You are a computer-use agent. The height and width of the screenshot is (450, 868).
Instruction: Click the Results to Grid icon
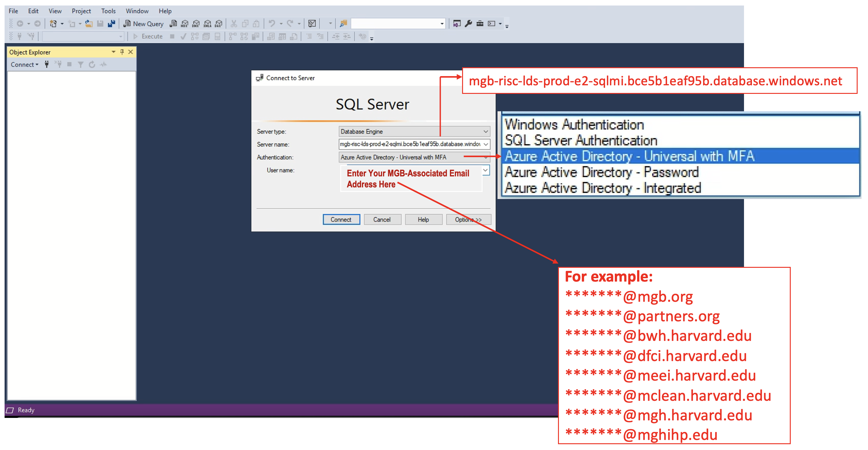click(283, 36)
